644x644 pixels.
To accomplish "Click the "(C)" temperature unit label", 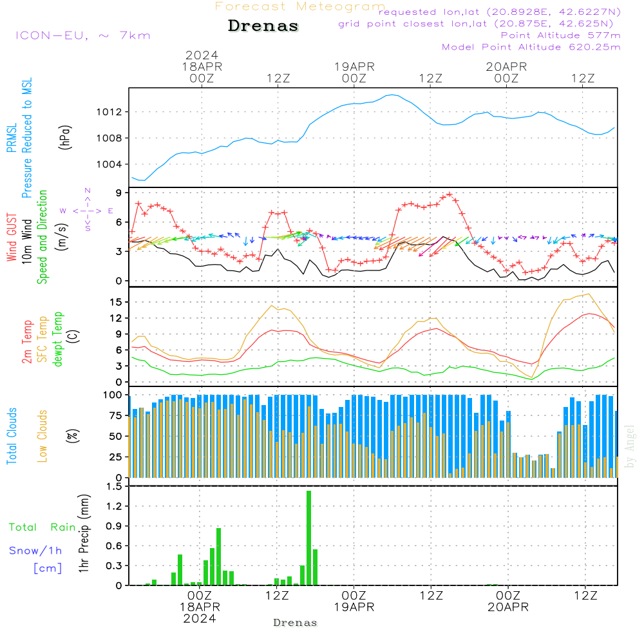I will click(x=73, y=336).
